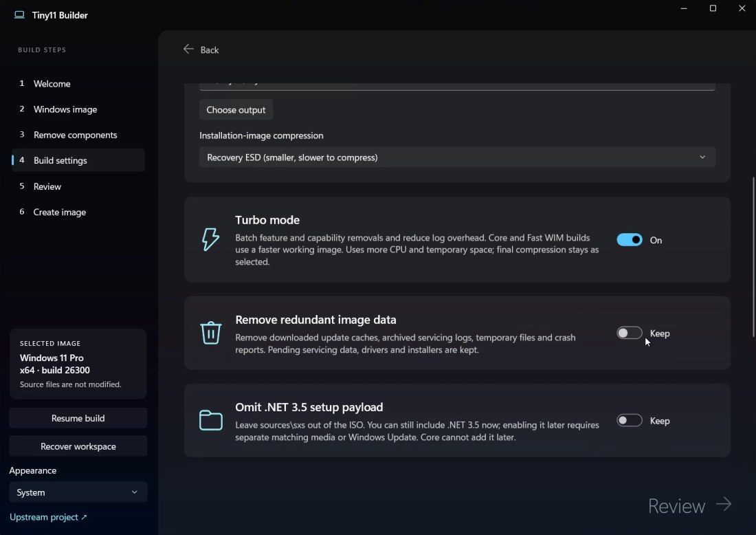The height and width of the screenshot is (535, 756).
Task: Click the Turbo mode lightning bolt icon
Action: coord(210,239)
